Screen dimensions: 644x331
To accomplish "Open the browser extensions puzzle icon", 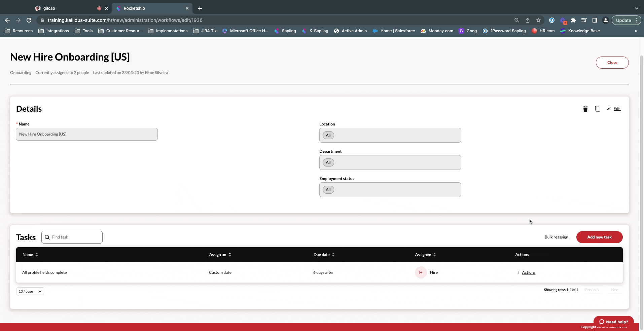I will click(x=573, y=20).
